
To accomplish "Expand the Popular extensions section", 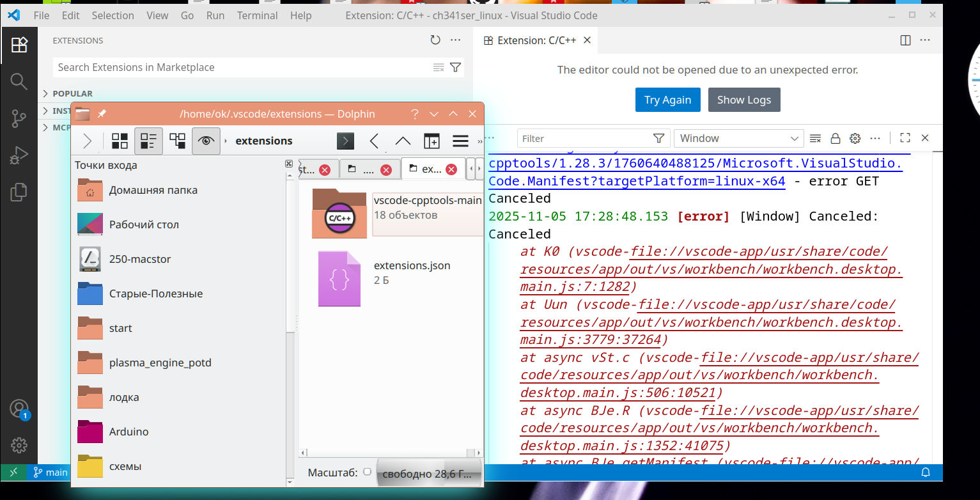I will click(72, 93).
